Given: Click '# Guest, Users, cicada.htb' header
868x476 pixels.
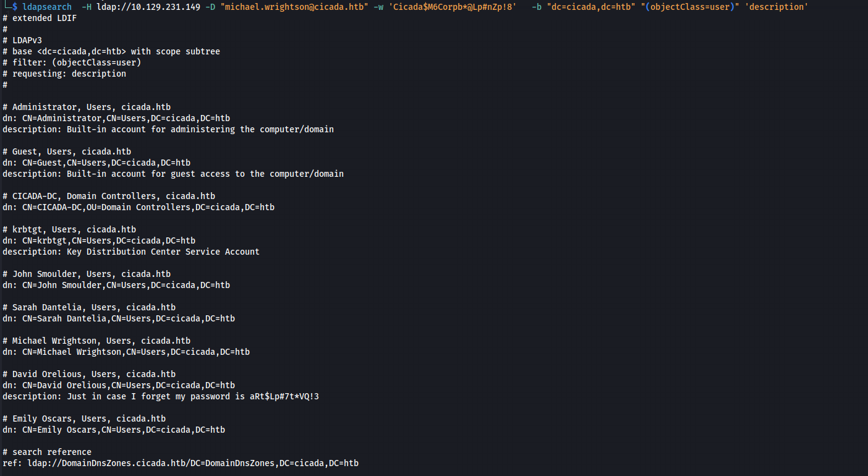Looking at the screenshot, I should click(67, 151).
